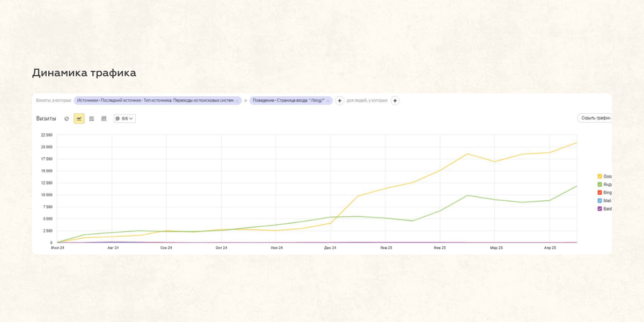Toggle the Bing series checkbox
Viewport: 644px width, 322px height.
coord(599,192)
